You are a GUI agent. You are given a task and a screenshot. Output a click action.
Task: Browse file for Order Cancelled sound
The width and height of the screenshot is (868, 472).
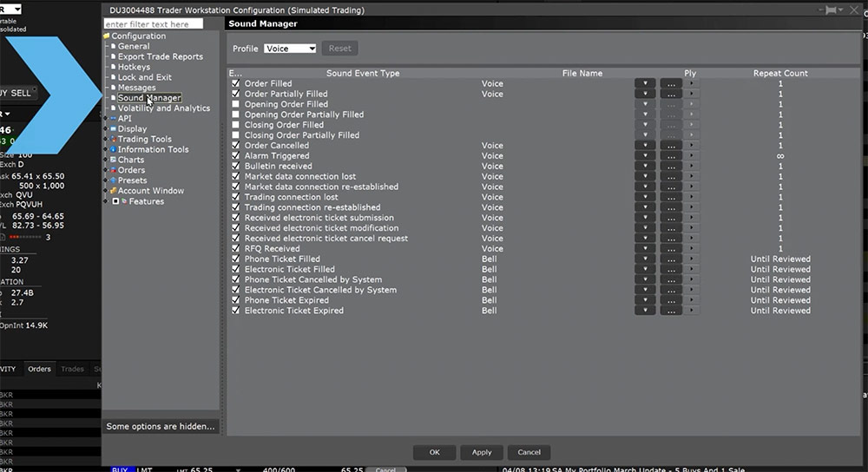point(670,146)
